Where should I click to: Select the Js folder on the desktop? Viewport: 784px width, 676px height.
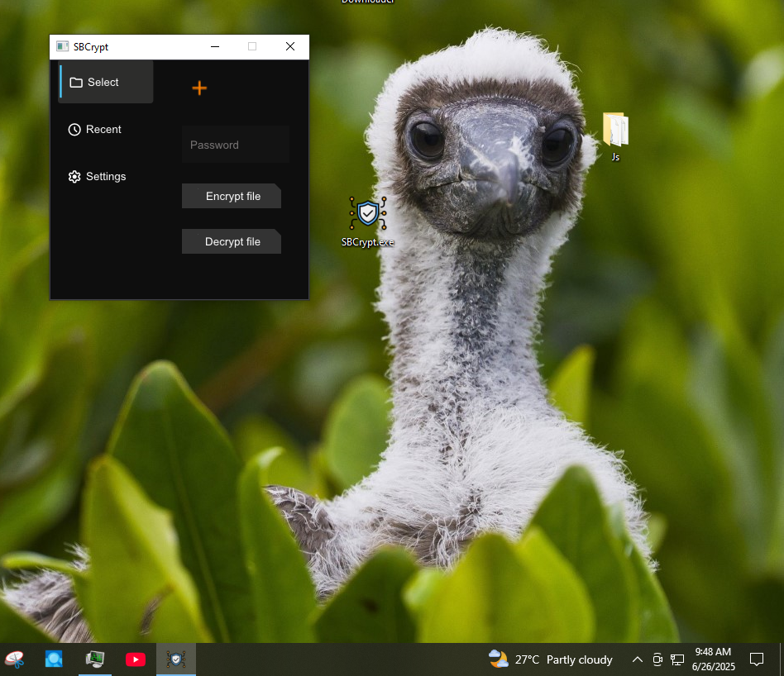(x=615, y=136)
